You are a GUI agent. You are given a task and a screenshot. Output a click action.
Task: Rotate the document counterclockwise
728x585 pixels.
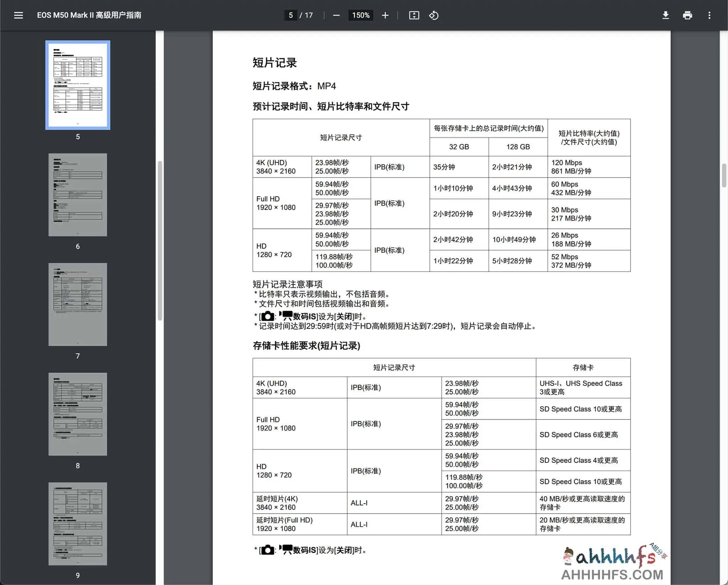[434, 15]
